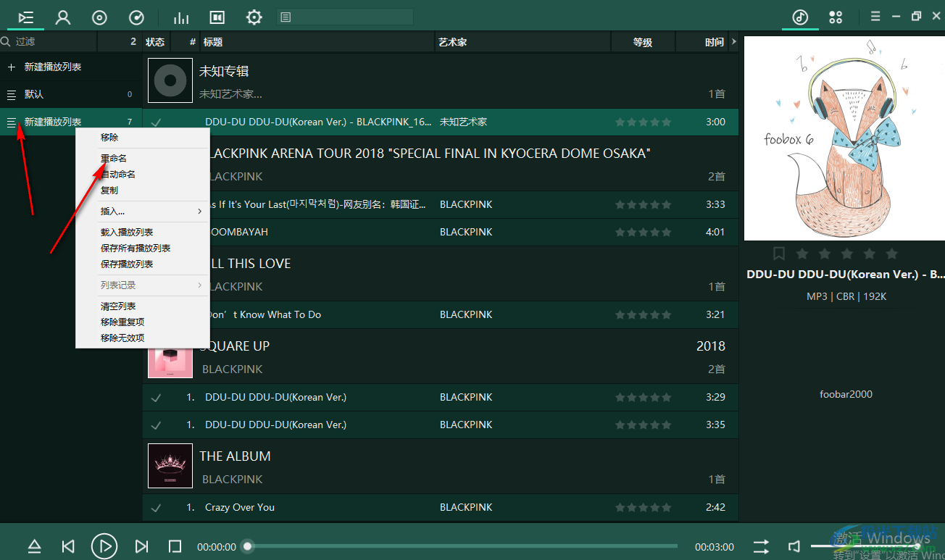945x560 pixels.
Task: Switch to the playlist view tab
Action: (26, 17)
